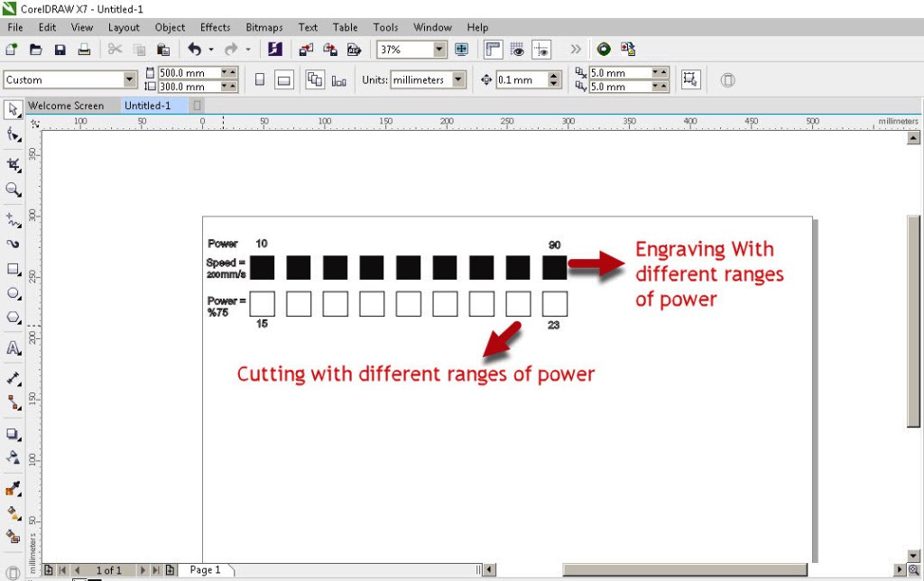Toggle full-screen preview icon
The height and width of the screenshot is (581, 924).
461,50
